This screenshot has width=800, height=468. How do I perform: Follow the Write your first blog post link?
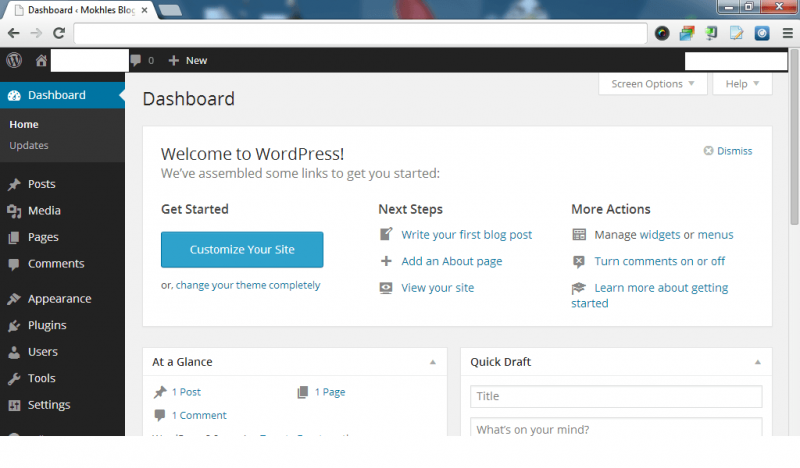click(x=466, y=235)
